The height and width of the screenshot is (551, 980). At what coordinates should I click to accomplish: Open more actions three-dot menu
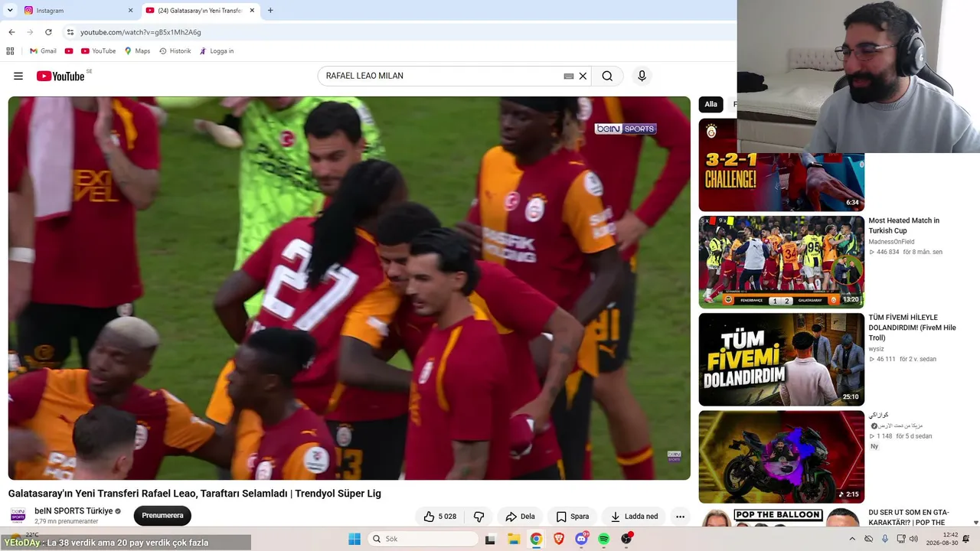680,517
